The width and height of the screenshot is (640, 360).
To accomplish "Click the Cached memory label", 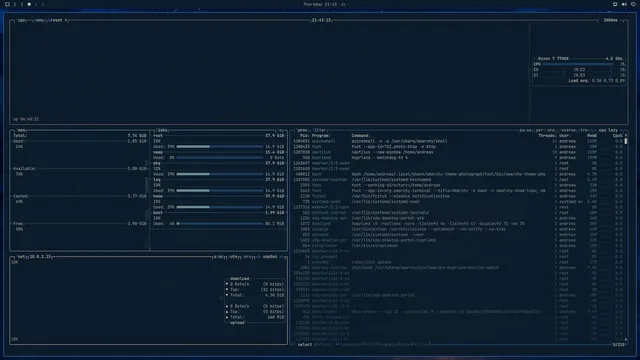I will click(x=20, y=196).
